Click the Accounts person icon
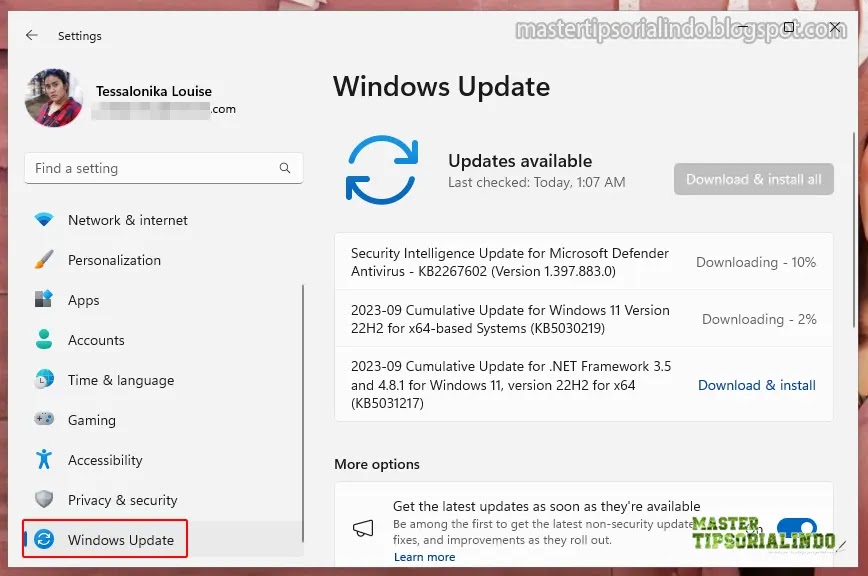Screen dimensions: 868x576 tap(44, 339)
